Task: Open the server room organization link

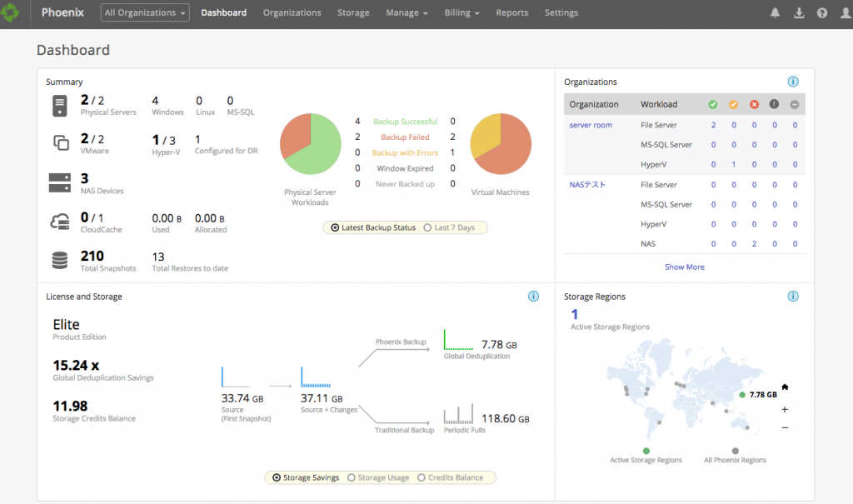Action: 591,125
